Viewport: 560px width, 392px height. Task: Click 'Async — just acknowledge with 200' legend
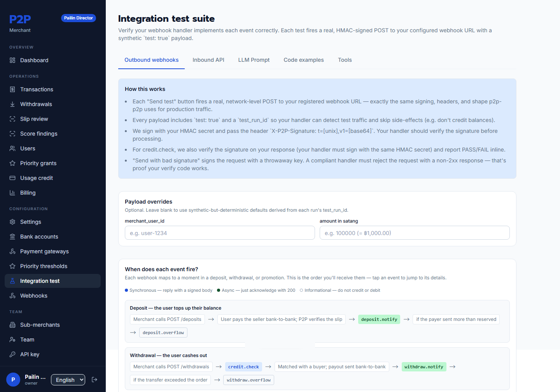256,290
